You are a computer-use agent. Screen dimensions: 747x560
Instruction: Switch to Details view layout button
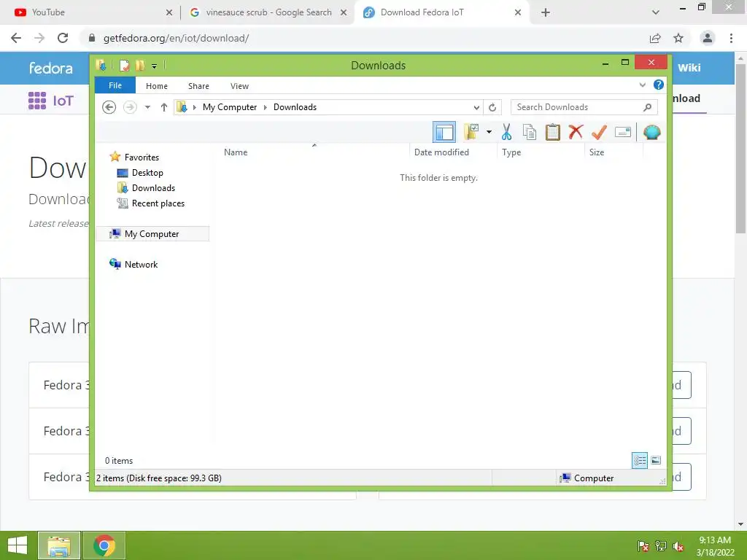640,460
